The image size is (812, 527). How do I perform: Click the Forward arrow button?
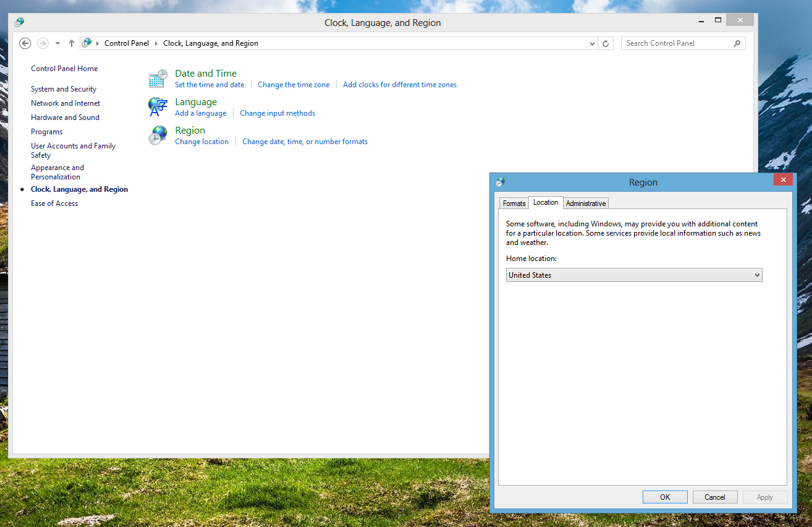[x=43, y=43]
